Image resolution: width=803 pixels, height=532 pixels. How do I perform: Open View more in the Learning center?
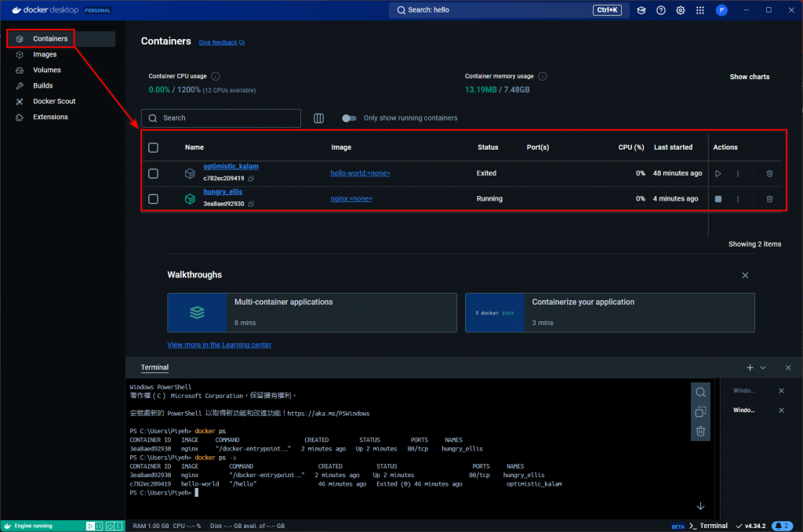click(x=220, y=345)
